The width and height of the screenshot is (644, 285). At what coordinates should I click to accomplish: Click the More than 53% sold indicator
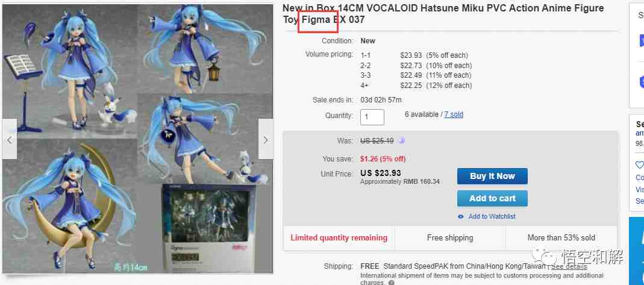tap(561, 238)
